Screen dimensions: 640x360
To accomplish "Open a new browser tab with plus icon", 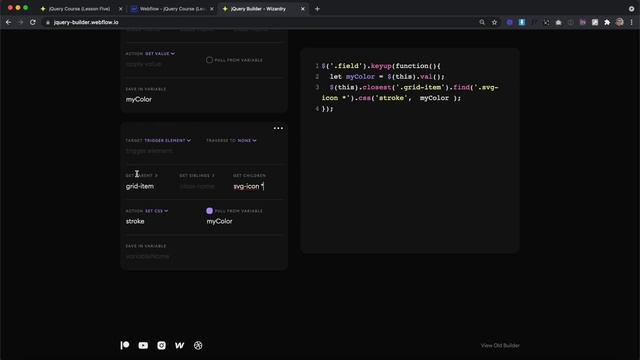I will [x=317, y=9].
